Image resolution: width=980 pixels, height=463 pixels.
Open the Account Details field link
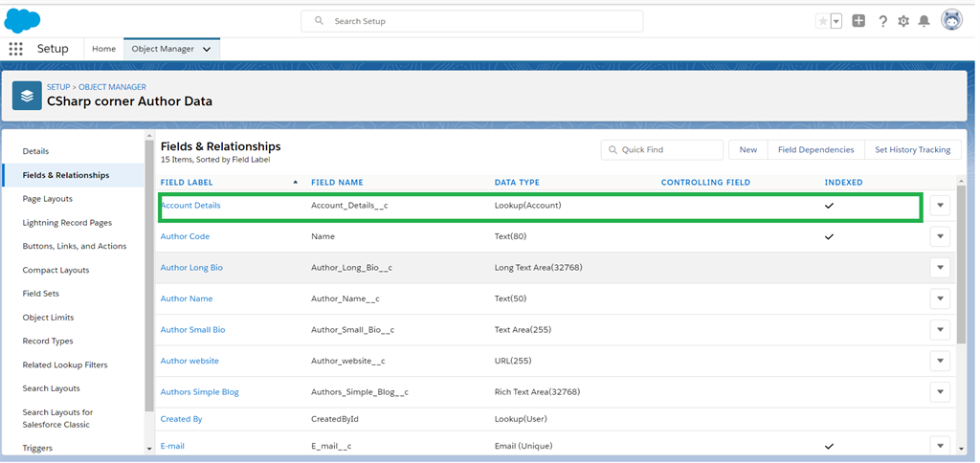190,205
